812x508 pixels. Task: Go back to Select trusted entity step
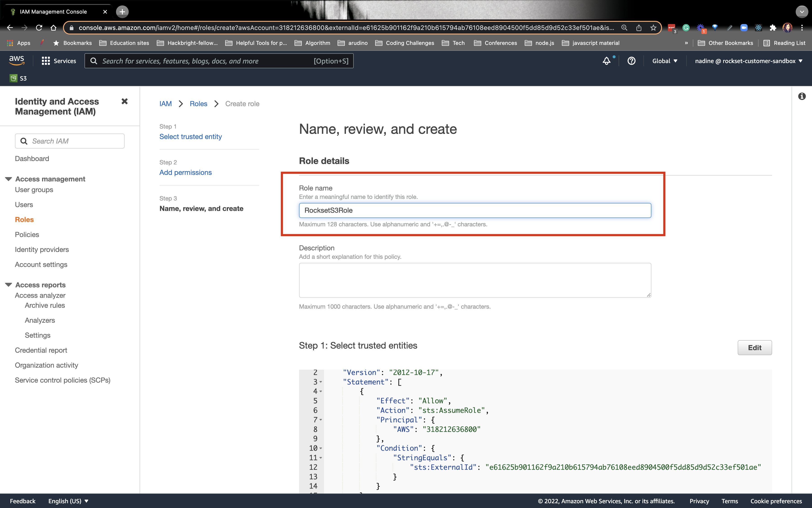(x=190, y=137)
